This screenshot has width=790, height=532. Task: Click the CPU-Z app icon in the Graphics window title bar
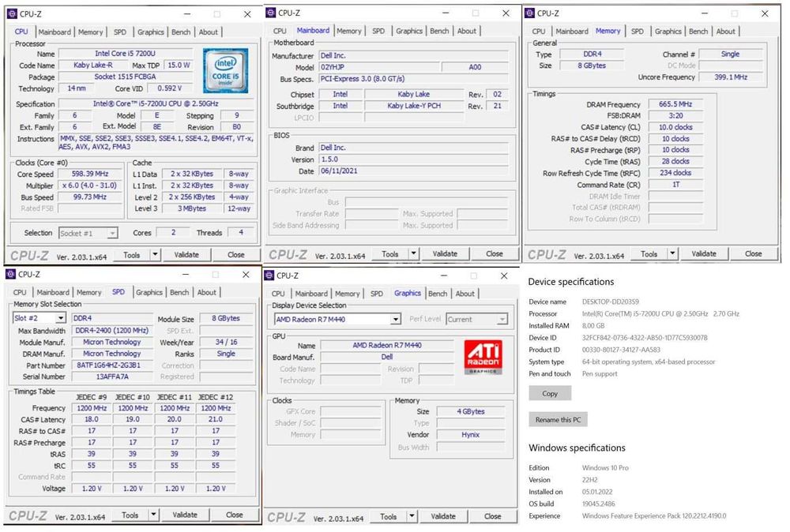click(x=269, y=275)
